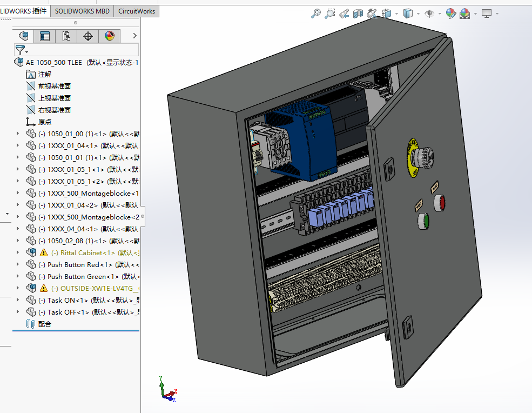Click the Zoom to Fit icon
The height and width of the screenshot is (413, 532).
click(x=316, y=14)
